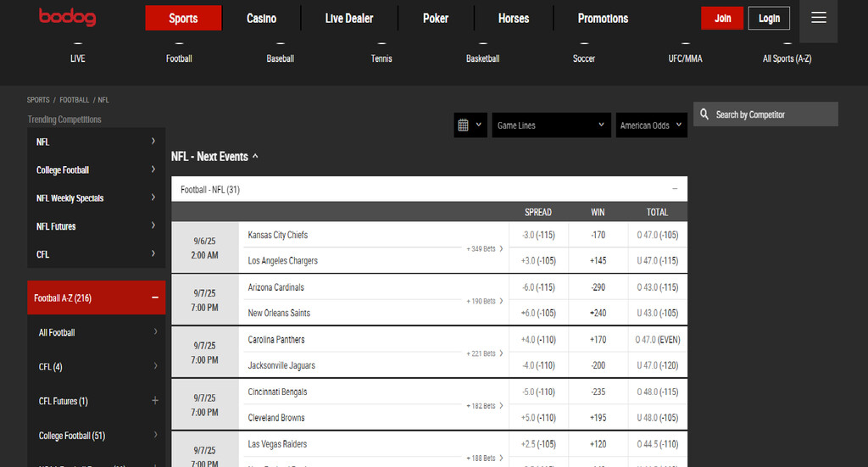Image resolution: width=868 pixels, height=467 pixels.
Task: Open the hamburger menu icon
Action: coord(818,19)
